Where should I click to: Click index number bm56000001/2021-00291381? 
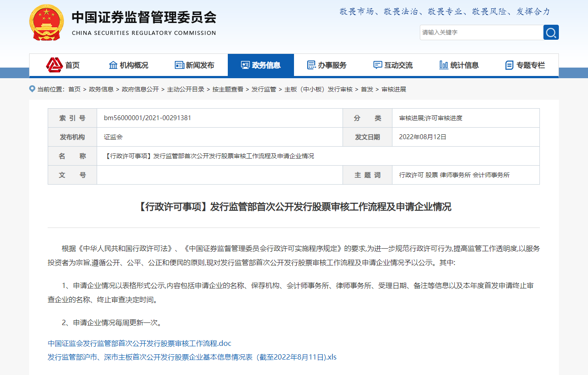point(147,118)
